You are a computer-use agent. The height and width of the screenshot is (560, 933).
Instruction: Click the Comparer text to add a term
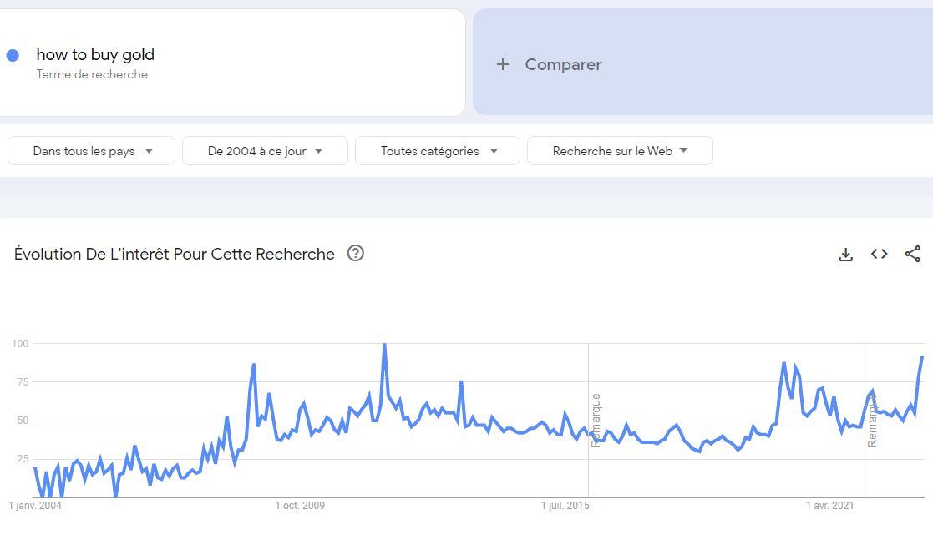[x=563, y=64]
